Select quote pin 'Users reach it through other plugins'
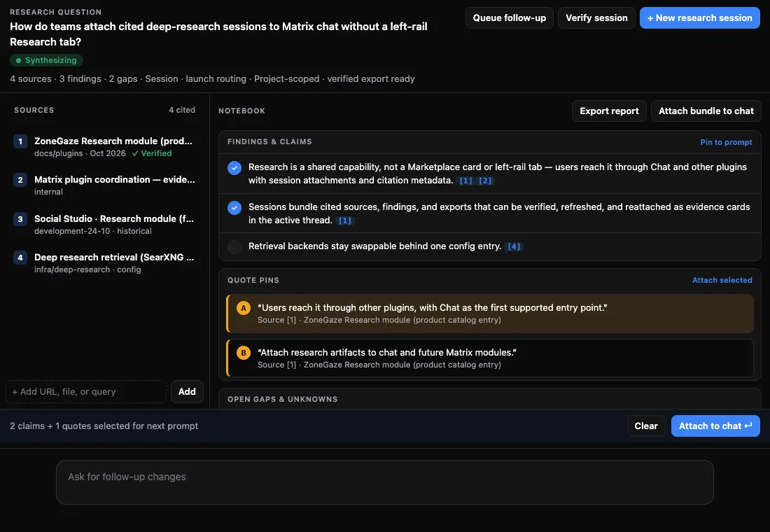This screenshot has width=770, height=532. [x=490, y=314]
